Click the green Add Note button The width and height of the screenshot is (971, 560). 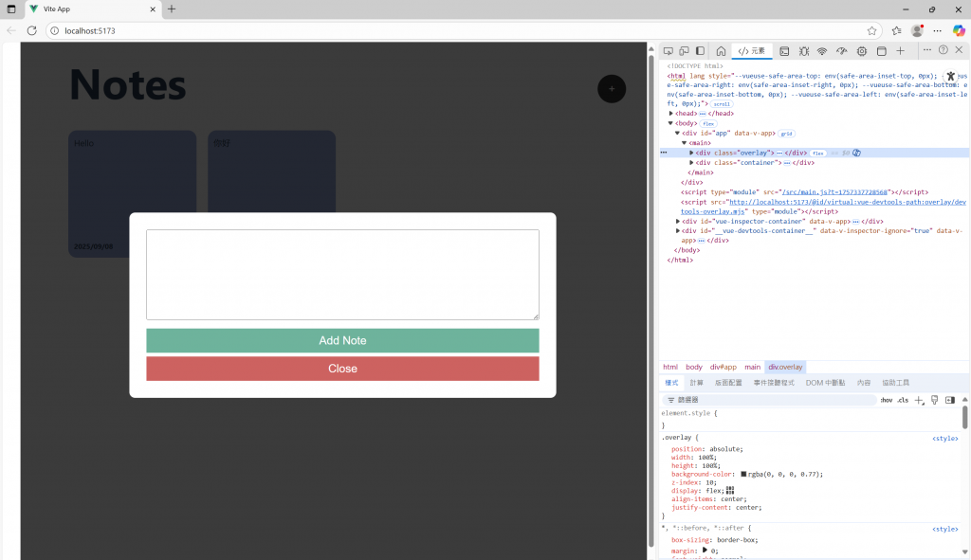pos(342,340)
